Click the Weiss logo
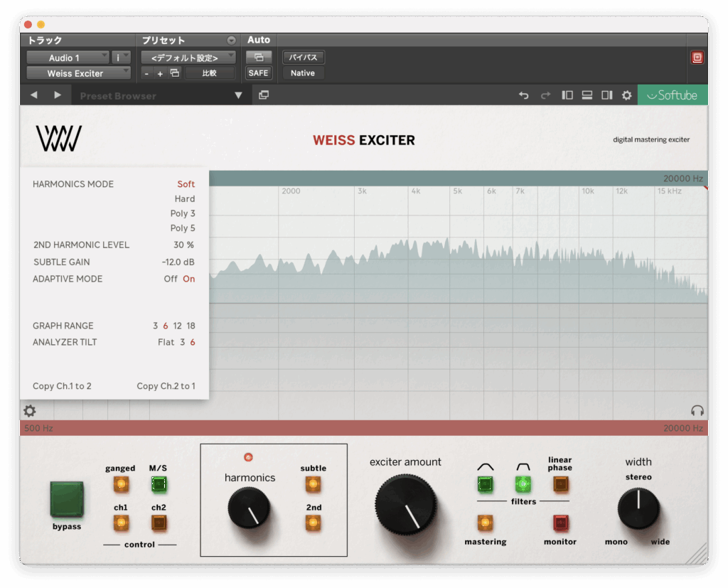Image resolution: width=728 pixels, height=588 pixels. (x=59, y=139)
